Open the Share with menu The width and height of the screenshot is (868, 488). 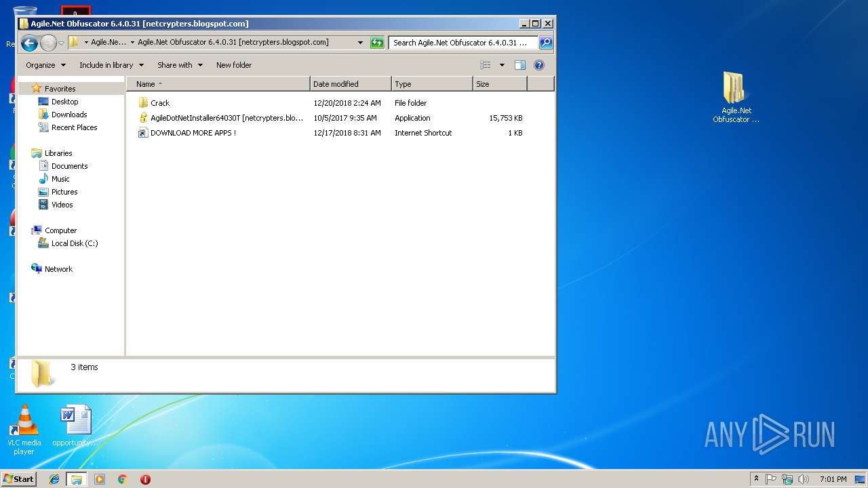pyautogui.click(x=180, y=65)
